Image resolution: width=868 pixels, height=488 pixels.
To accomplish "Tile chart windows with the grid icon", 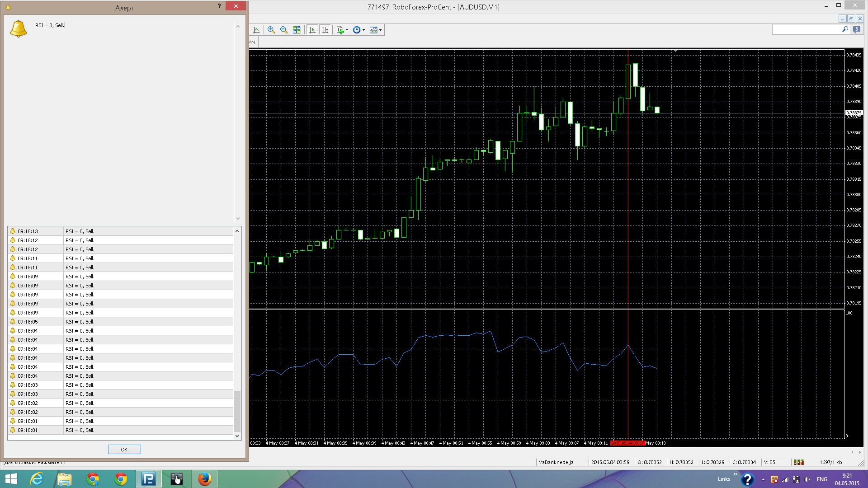I will click(x=297, y=30).
